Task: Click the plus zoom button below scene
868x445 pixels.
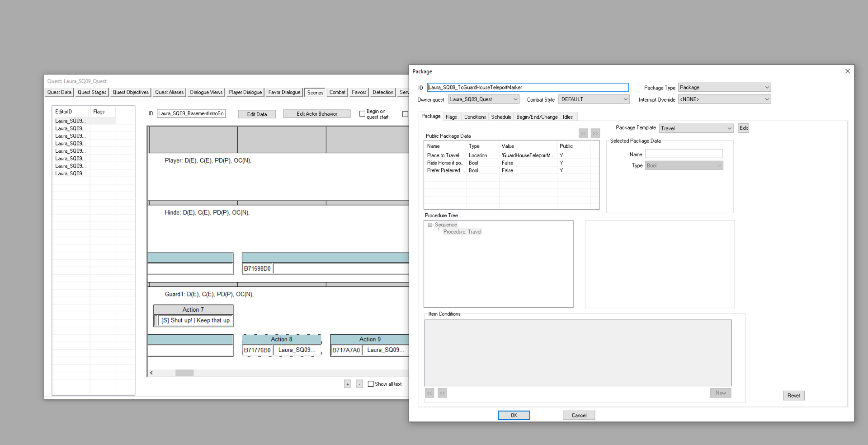Action: pyautogui.click(x=347, y=384)
